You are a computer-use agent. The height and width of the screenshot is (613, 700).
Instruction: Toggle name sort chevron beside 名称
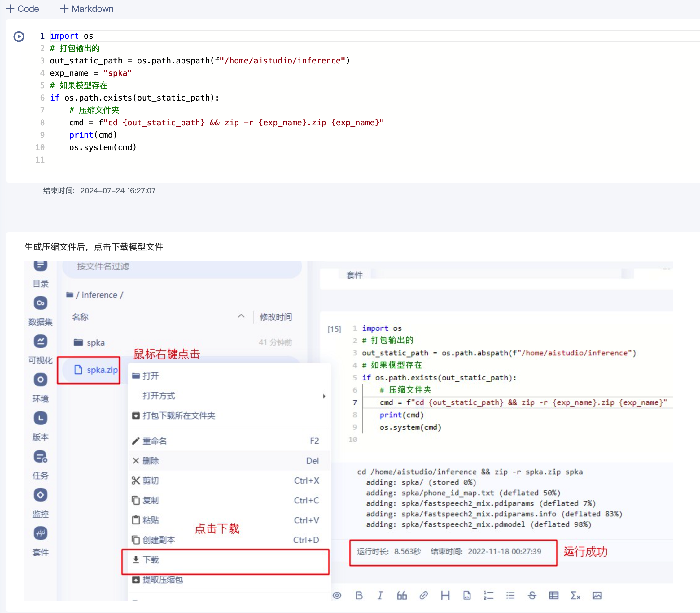(x=241, y=316)
